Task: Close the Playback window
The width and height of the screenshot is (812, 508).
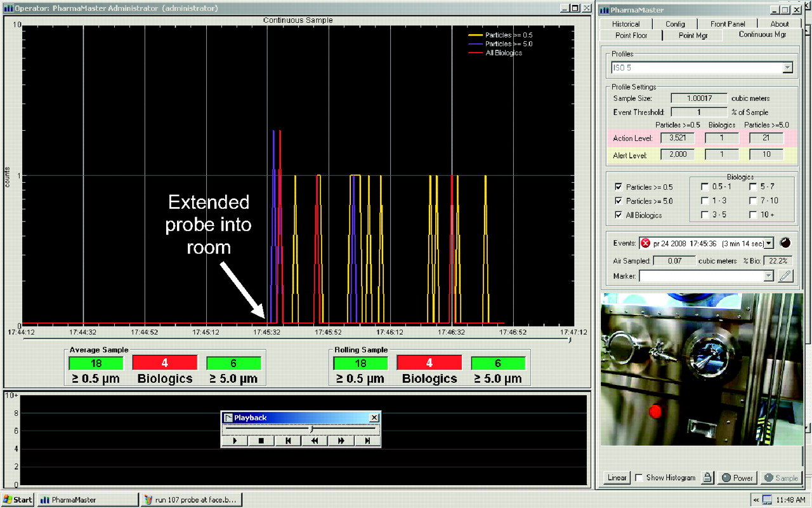Action: coord(374,417)
